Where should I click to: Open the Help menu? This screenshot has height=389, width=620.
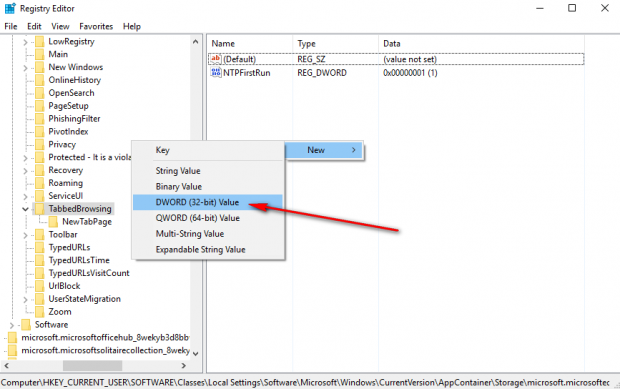point(132,26)
